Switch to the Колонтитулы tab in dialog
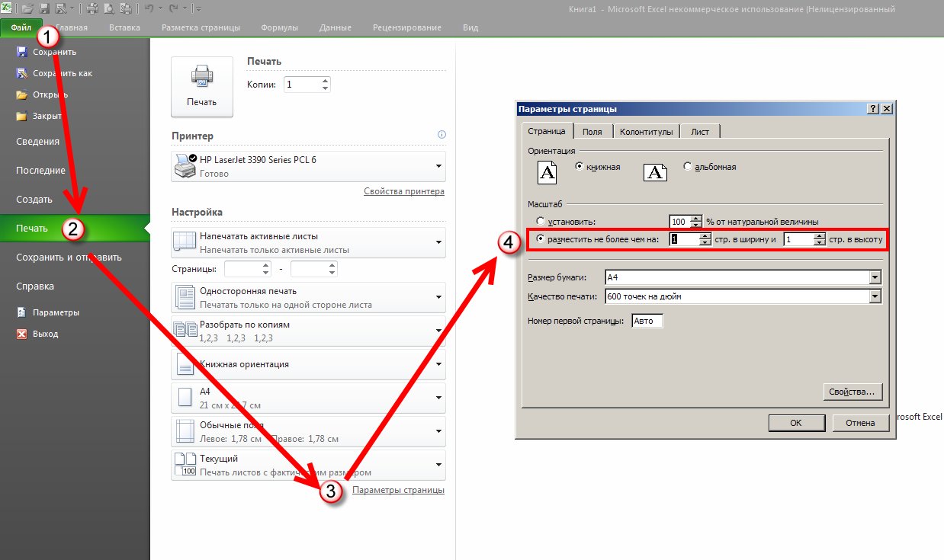The height and width of the screenshot is (560, 944). (647, 132)
